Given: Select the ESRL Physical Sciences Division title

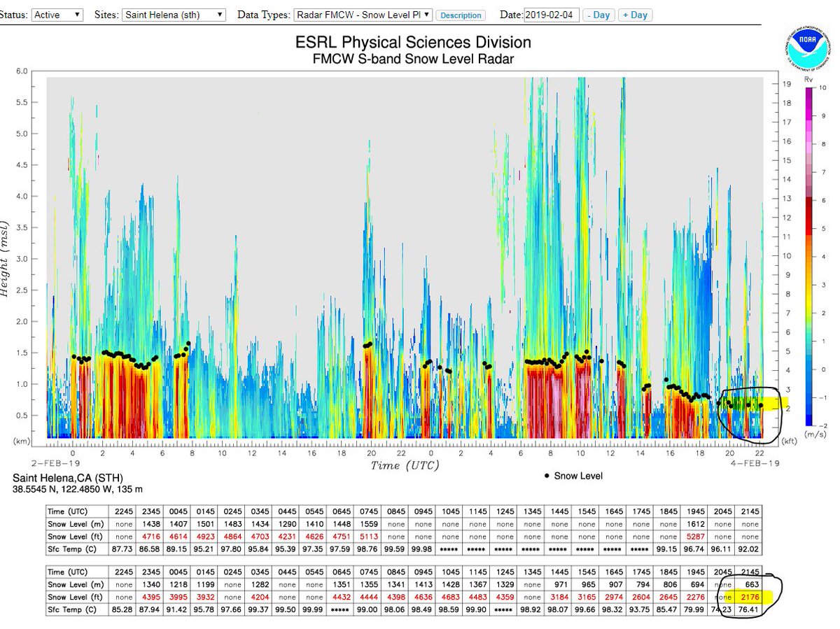Looking at the screenshot, I should 414,43.
